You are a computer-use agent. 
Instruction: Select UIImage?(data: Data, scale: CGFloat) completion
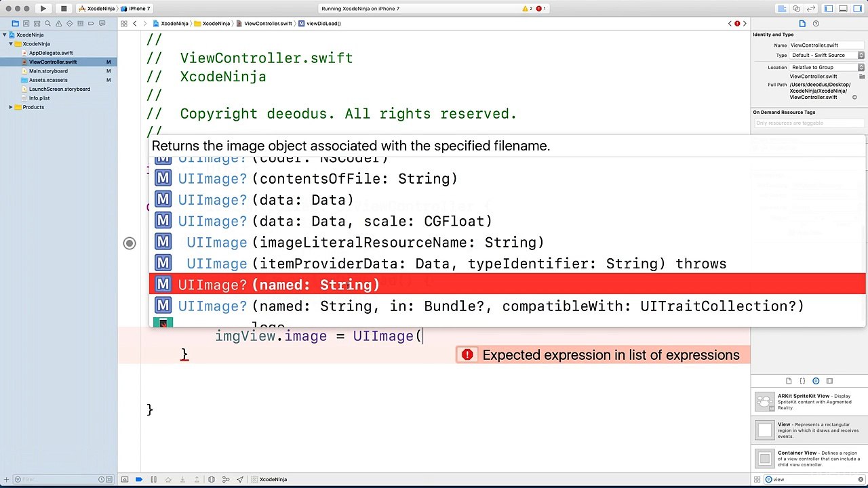pyautogui.click(x=507, y=221)
